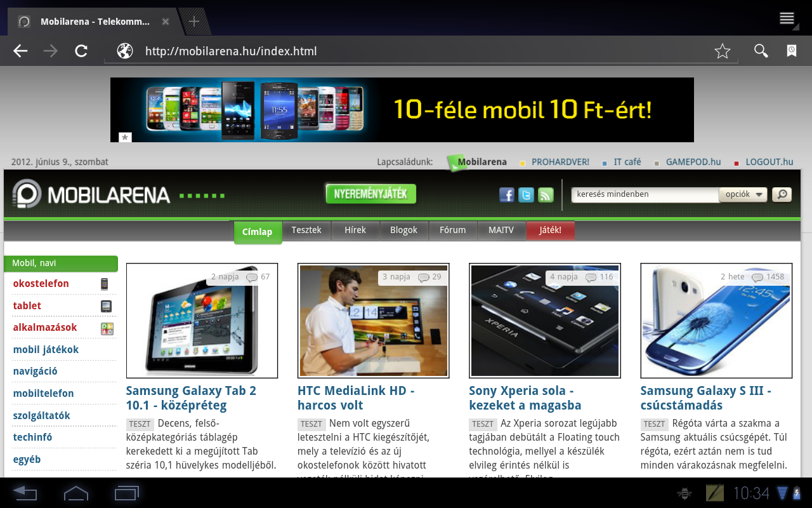Image resolution: width=812 pixels, height=508 pixels.
Task: Open the GAMEPOD.hu site link
Action: [693, 162]
